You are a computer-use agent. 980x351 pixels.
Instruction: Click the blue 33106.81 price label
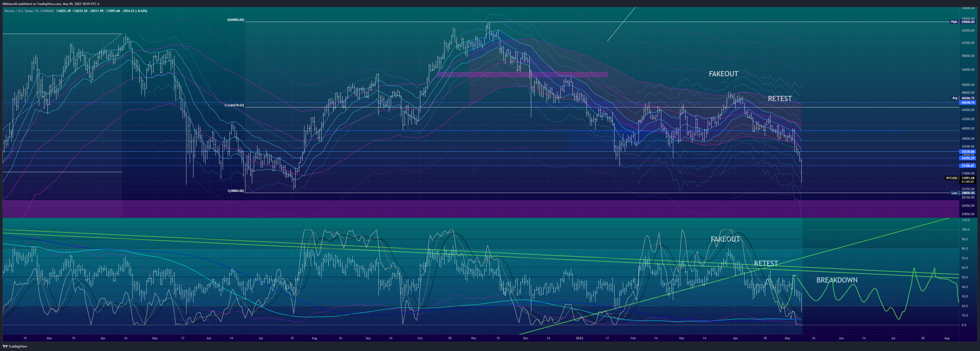[968, 166]
